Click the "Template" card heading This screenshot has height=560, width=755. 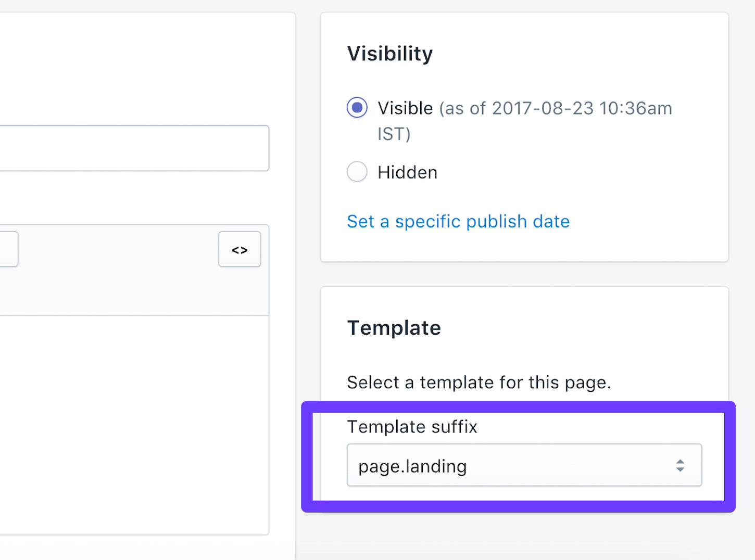point(394,328)
